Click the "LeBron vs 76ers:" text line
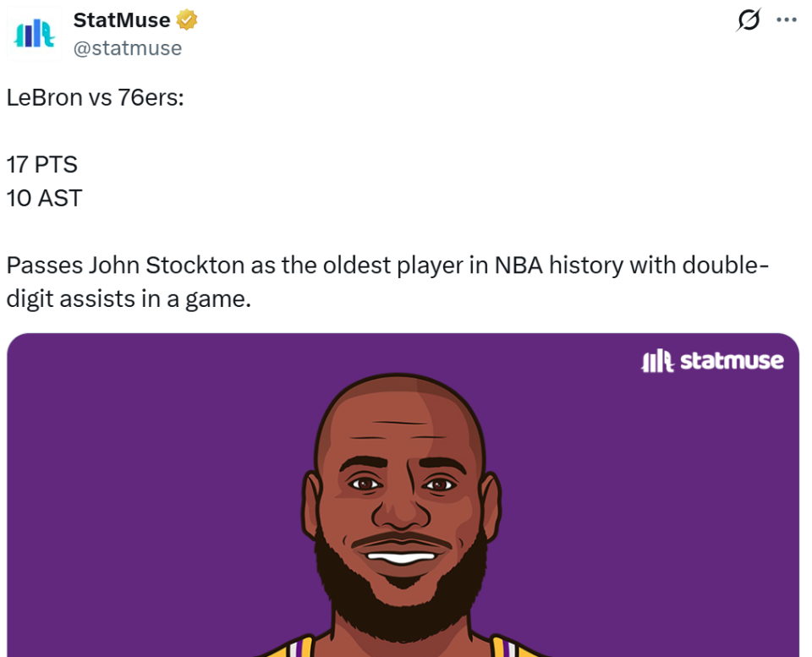This screenshot has height=657, width=812. tap(95, 97)
